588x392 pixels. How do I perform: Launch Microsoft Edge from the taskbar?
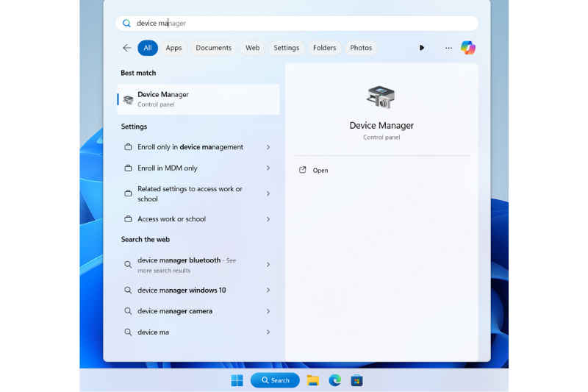(x=334, y=380)
